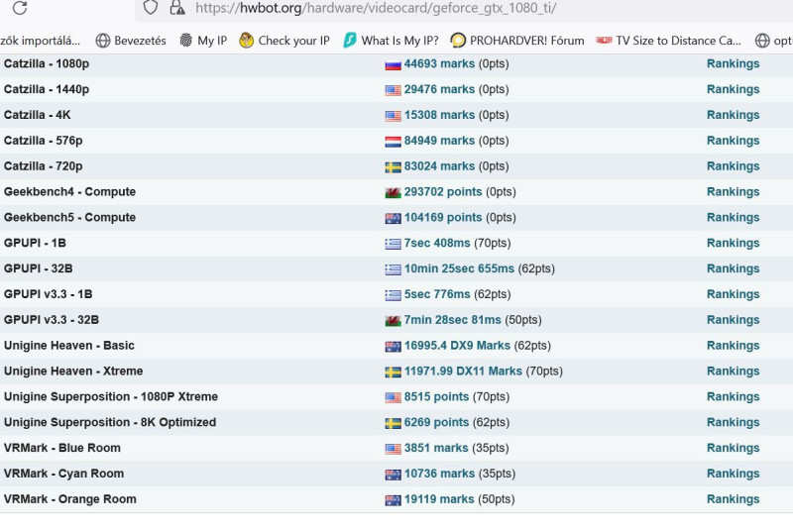
Task: Open the Bevezetés bookmark
Action: pos(131,41)
